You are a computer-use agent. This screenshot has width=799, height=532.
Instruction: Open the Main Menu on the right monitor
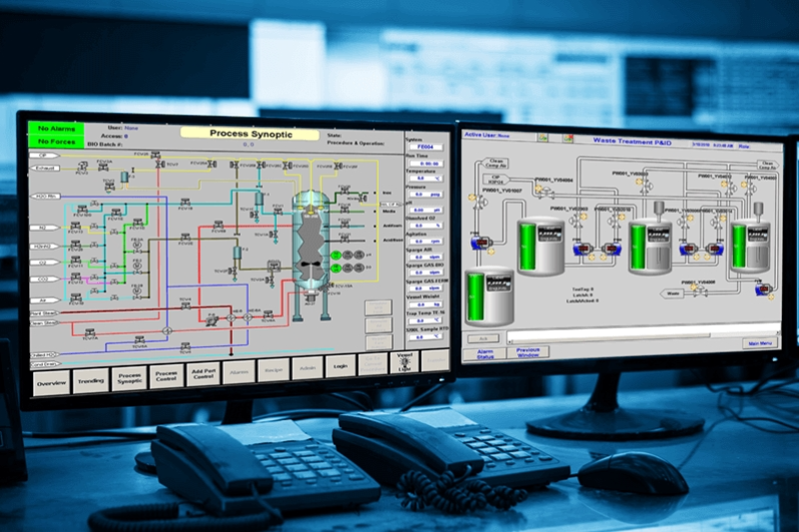759,343
